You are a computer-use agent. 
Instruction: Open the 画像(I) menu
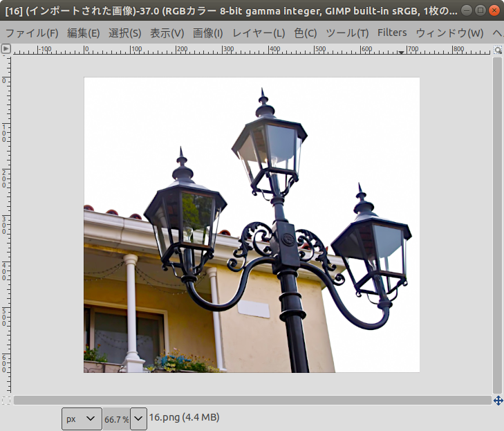coord(207,33)
